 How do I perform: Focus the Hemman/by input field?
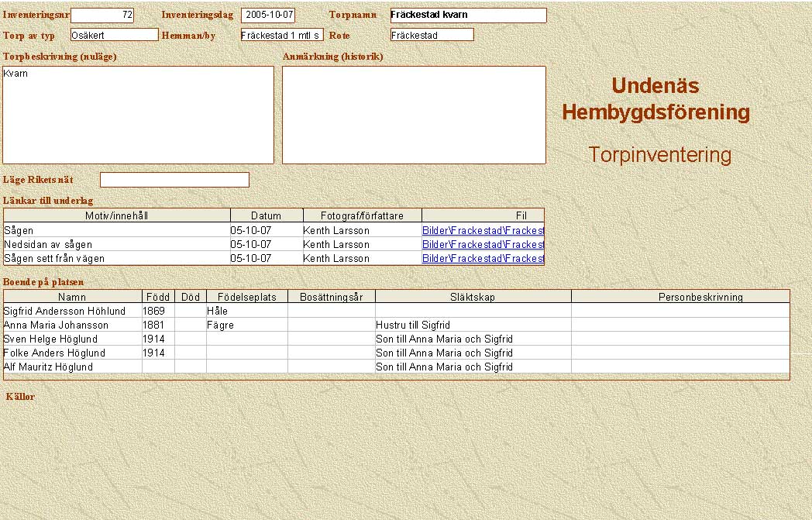pyautogui.click(x=281, y=35)
